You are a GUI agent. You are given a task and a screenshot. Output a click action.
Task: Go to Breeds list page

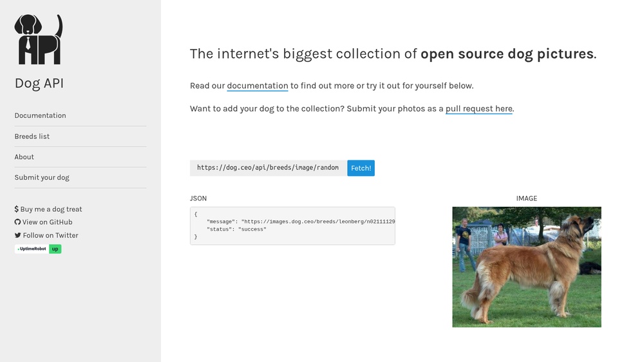tap(32, 137)
